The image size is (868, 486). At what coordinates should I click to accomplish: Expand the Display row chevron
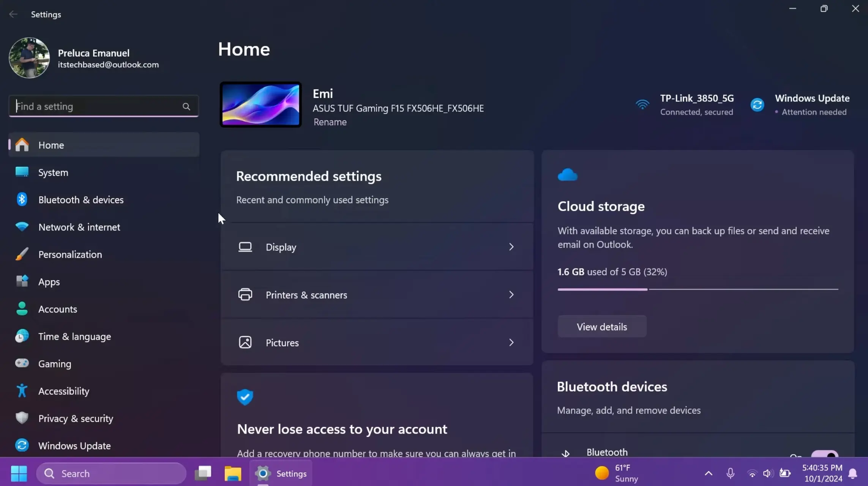(511, 247)
